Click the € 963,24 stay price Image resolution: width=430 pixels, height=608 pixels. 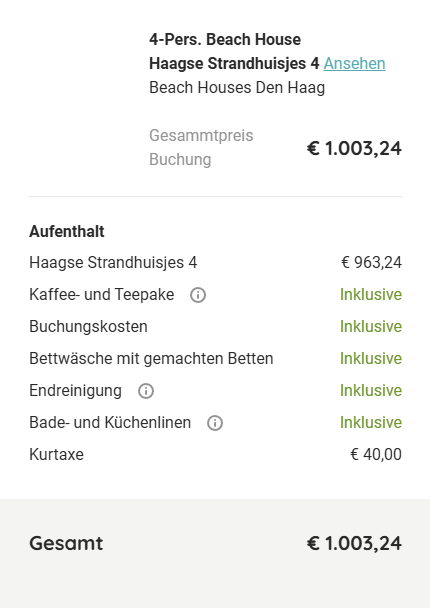coord(371,263)
